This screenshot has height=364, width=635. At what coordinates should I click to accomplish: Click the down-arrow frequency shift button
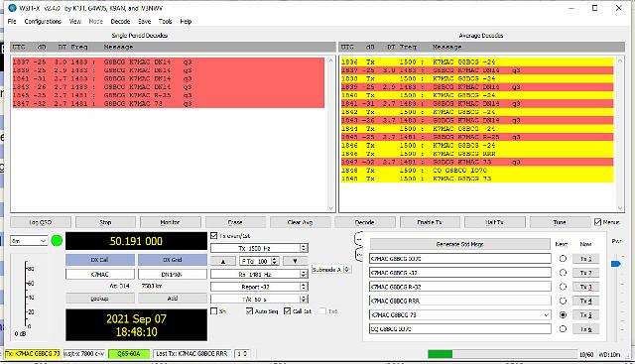(295, 261)
